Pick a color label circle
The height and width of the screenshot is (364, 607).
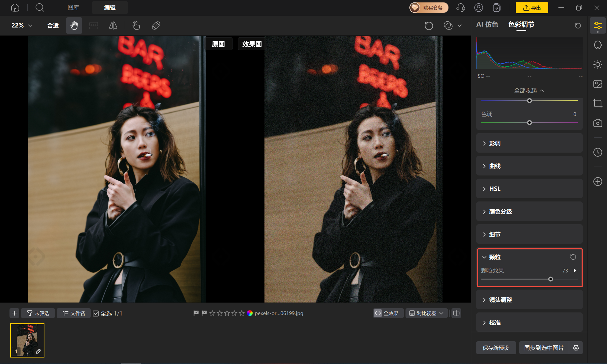click(250, 313)
